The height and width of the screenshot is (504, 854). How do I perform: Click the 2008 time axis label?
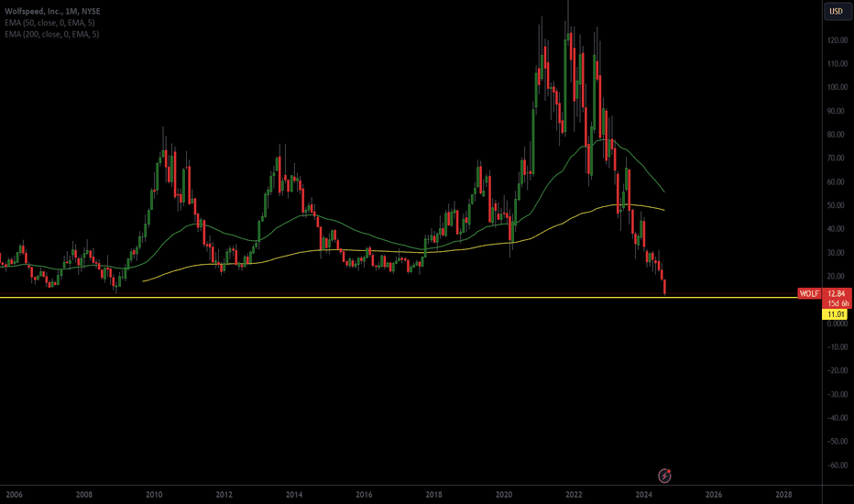pyautogui.click(x=84, y=495)
